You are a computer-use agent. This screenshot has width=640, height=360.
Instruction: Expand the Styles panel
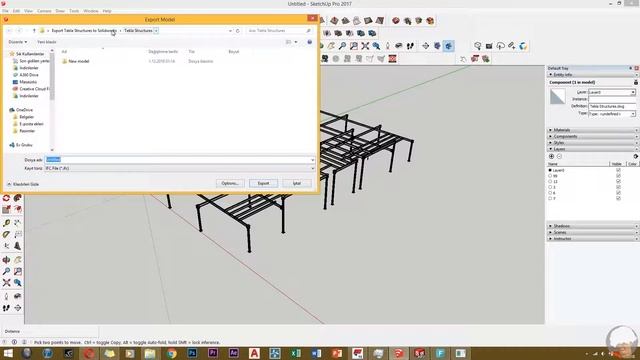[x=593, y=143]
